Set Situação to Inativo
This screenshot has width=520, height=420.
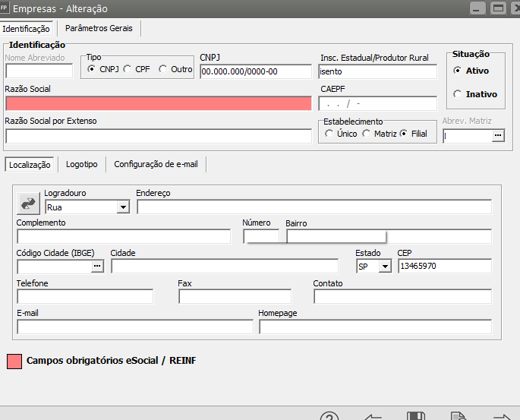457,94
